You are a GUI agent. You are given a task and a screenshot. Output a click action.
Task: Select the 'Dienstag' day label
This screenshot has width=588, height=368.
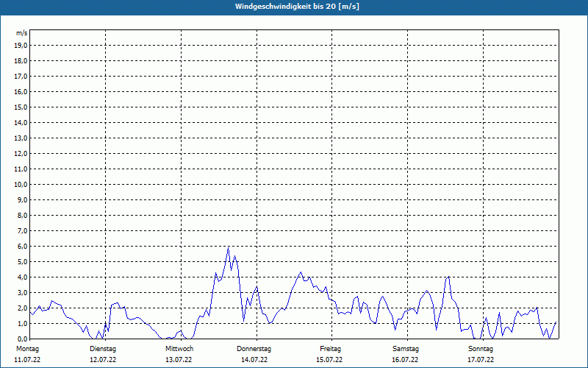tap(103, 349)
